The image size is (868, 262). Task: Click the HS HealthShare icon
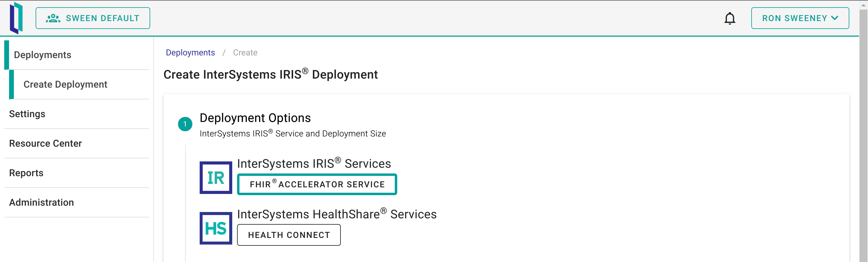[x=216, y=228]
